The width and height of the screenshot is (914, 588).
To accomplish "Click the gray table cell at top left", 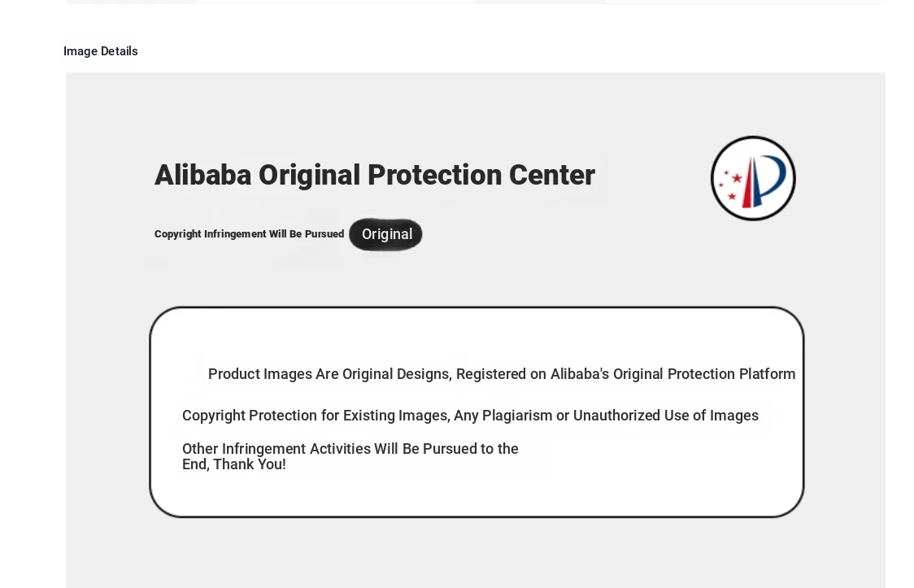I will pyautogui.click(x=132, y=1).
